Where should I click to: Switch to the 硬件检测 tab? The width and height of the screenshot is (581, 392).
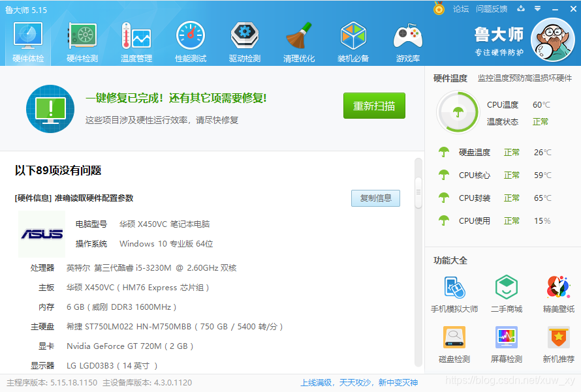coord(82,42)
